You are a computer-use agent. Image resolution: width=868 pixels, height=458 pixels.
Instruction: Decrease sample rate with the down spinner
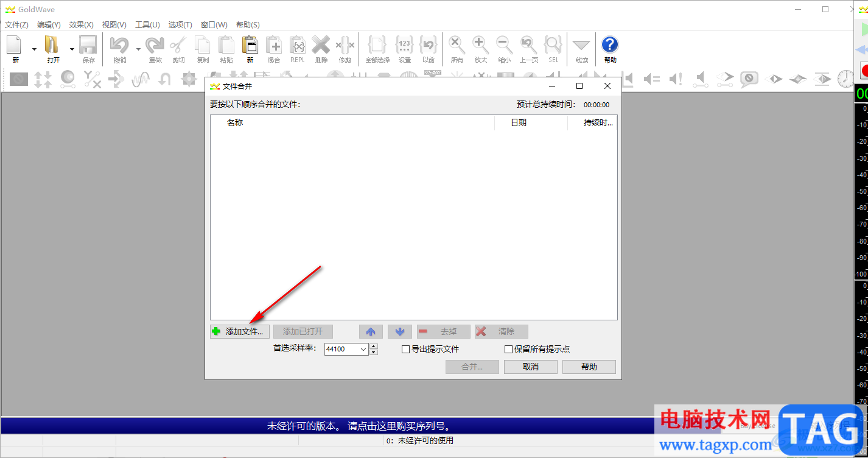coord(374,352)
